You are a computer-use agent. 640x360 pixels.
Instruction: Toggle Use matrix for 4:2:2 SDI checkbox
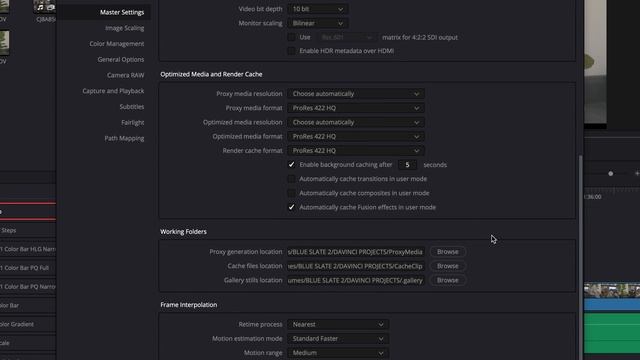point(291,37)
